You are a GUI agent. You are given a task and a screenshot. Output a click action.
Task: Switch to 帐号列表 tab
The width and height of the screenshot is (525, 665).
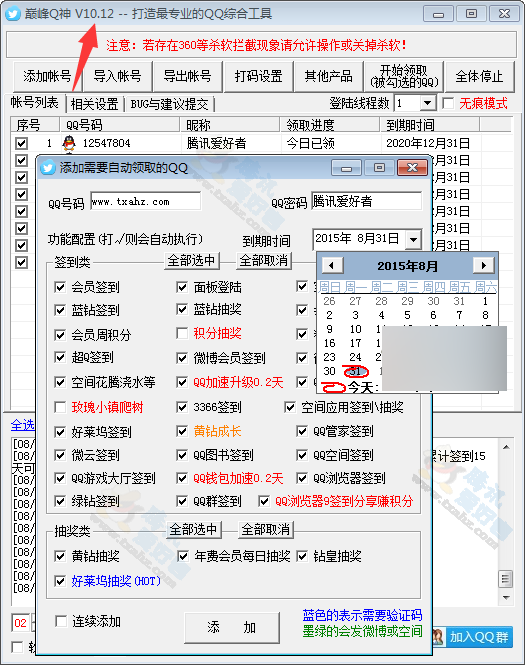pos(34,103)
